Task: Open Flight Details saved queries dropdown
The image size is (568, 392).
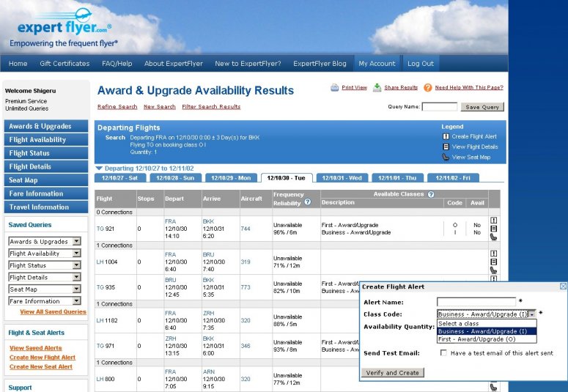Action: (x=76, y=277)
